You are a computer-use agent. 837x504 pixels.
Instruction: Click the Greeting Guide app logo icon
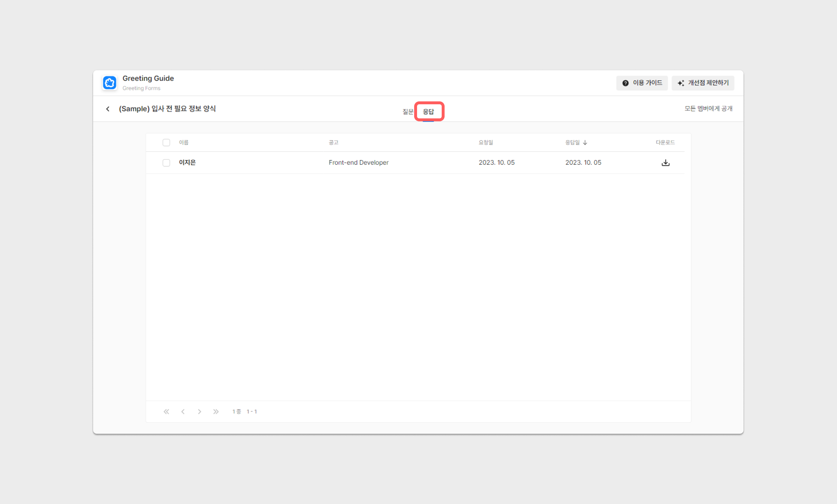[x=109, y=83]
